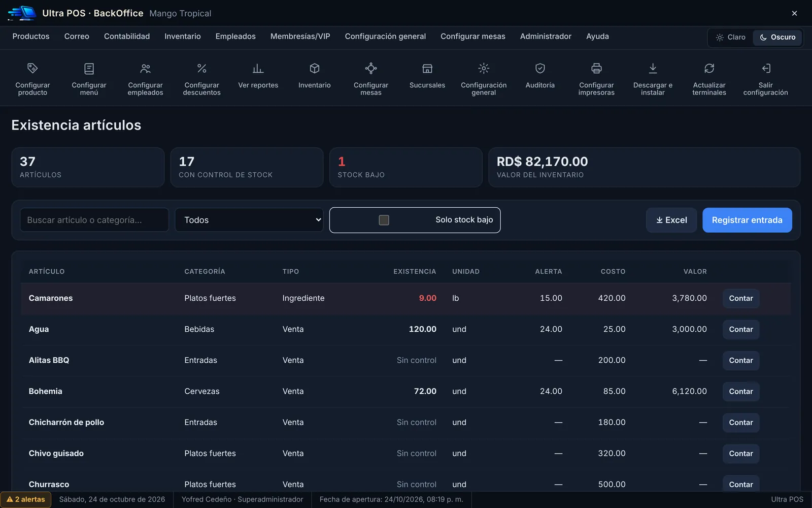This screenshot has width=812, height=508.
Task: Click the Stock bajo summary card
Action: tap(406, 167)
